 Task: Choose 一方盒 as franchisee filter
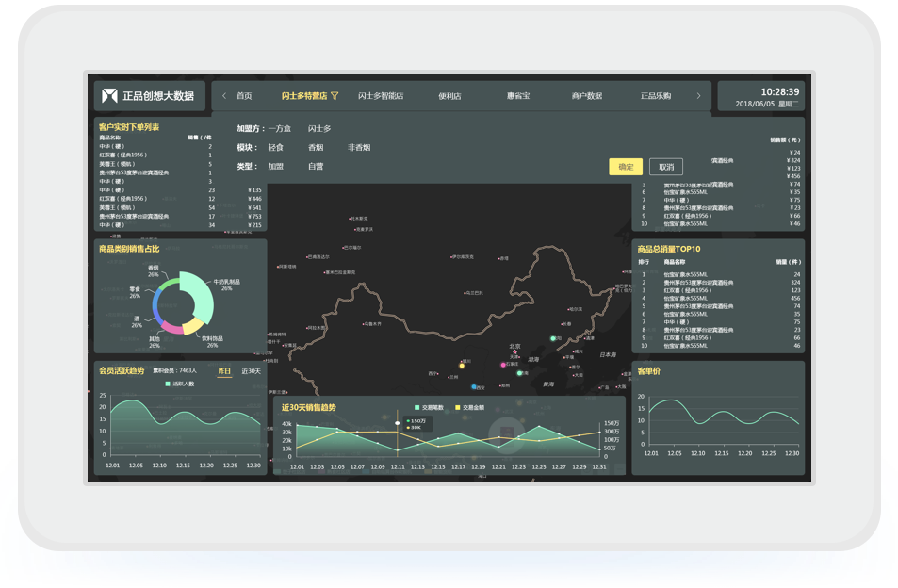pyautogui.click(x=280, y=128)
